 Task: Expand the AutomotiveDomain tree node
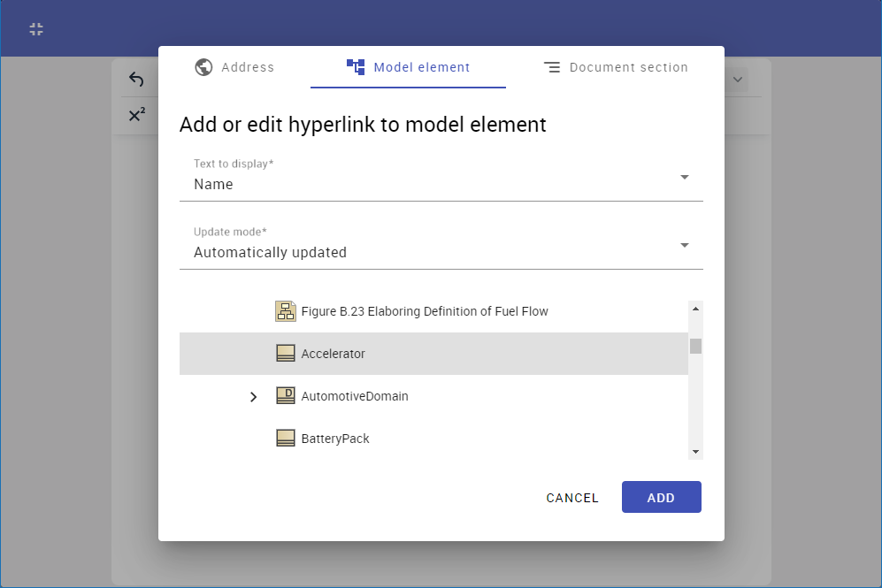click(254, 396)
